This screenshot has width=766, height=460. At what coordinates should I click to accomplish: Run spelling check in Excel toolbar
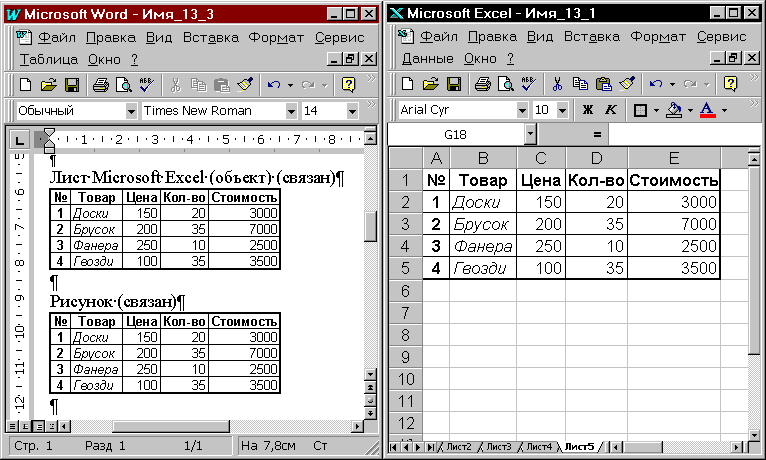click(x=526, y=84)
